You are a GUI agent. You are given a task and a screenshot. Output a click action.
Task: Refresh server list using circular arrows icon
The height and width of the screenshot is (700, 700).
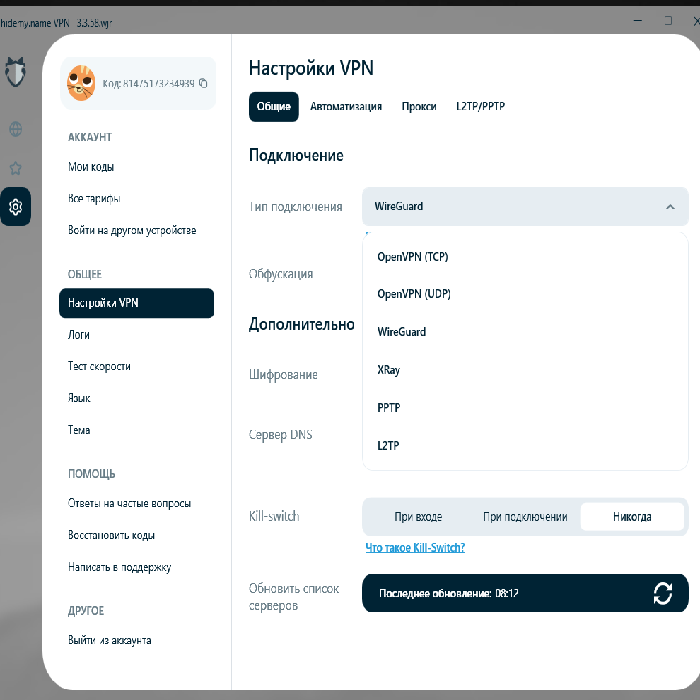[662, 594]
